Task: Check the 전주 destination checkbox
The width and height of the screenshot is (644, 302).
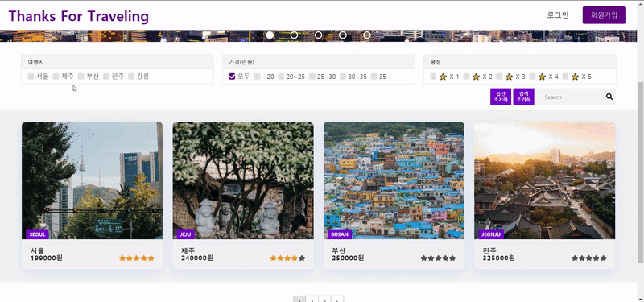Action: pyautogui.click(x=106, y=77)
